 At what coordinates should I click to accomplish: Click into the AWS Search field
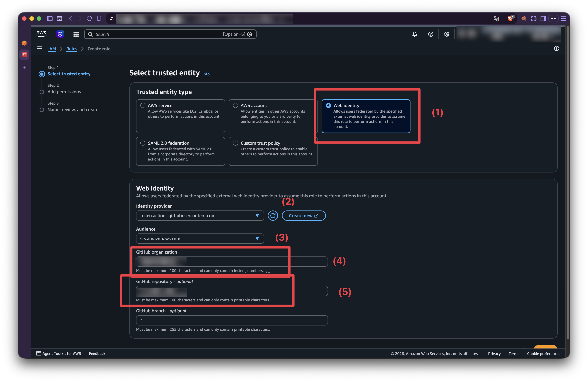[170, 34]
